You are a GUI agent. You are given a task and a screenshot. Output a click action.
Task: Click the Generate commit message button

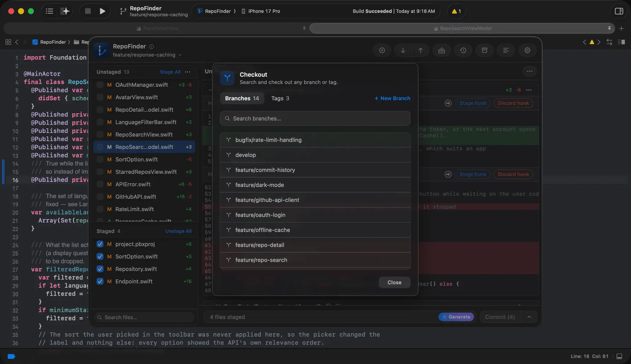coord(456,317)
